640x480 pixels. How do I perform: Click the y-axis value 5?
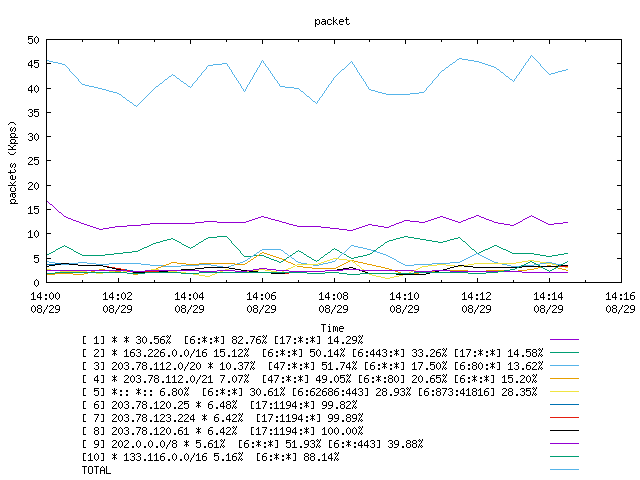point(37,259)
